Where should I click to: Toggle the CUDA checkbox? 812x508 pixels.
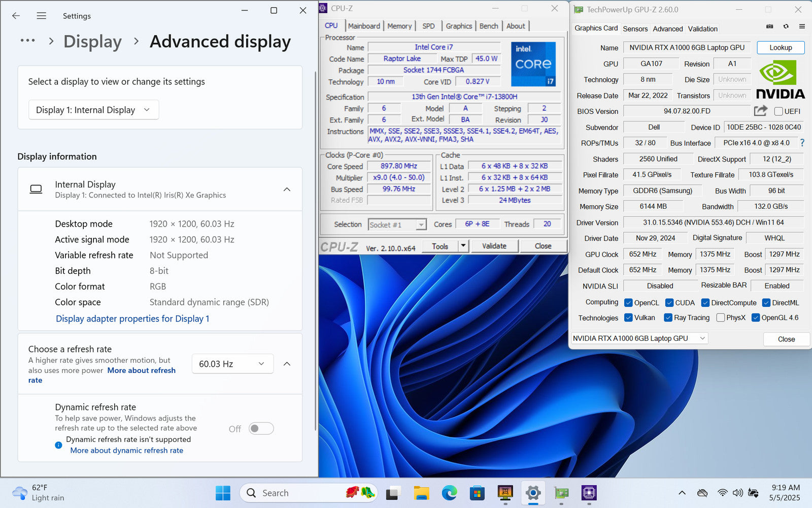pos(669,303)
